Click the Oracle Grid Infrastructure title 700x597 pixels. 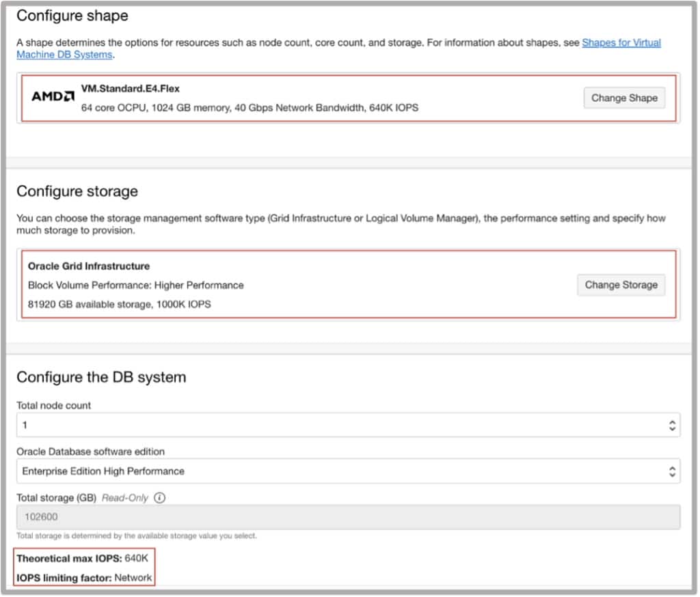pyautogui.click(x=89, y=266)
